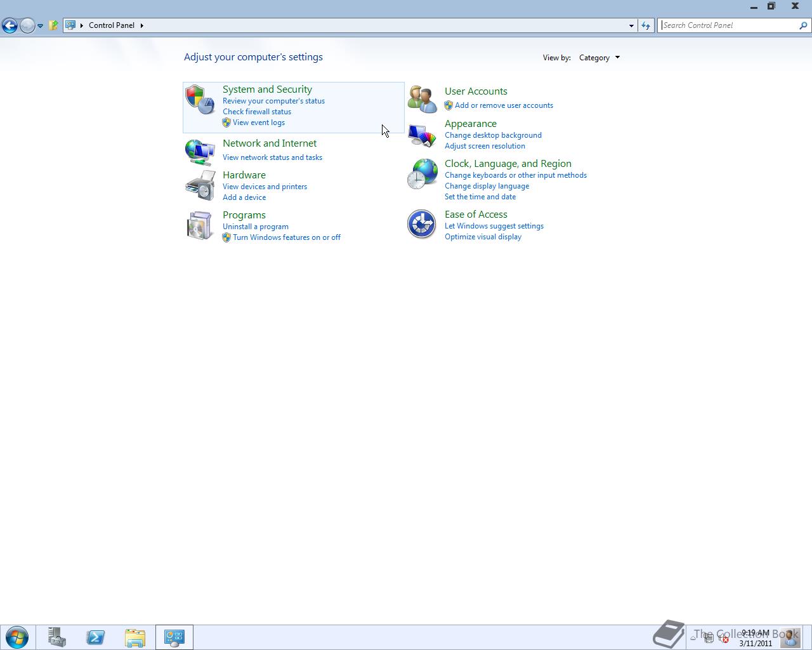
Task: Open View event logs link
Action: [x=259, y=123]
